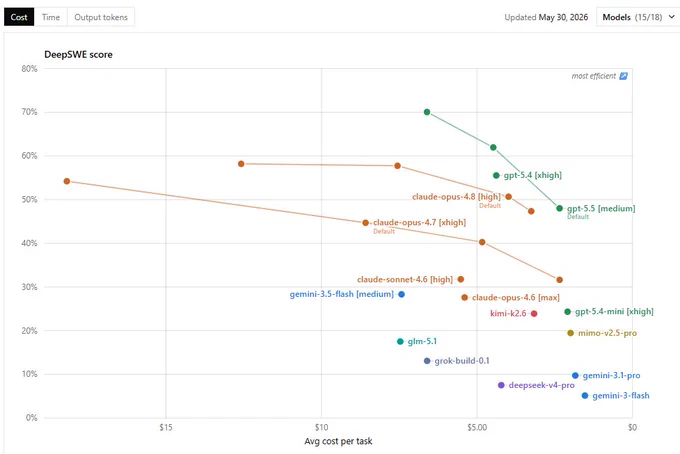Switch to the Cost tab
This screenshot has height=454, width=680.
coord(19,17)
